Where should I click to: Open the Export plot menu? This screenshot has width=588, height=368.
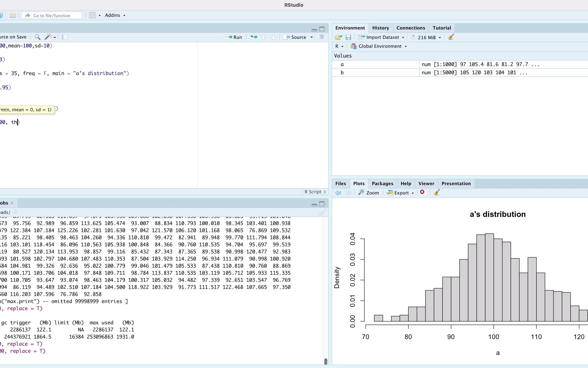click(400, 193)
